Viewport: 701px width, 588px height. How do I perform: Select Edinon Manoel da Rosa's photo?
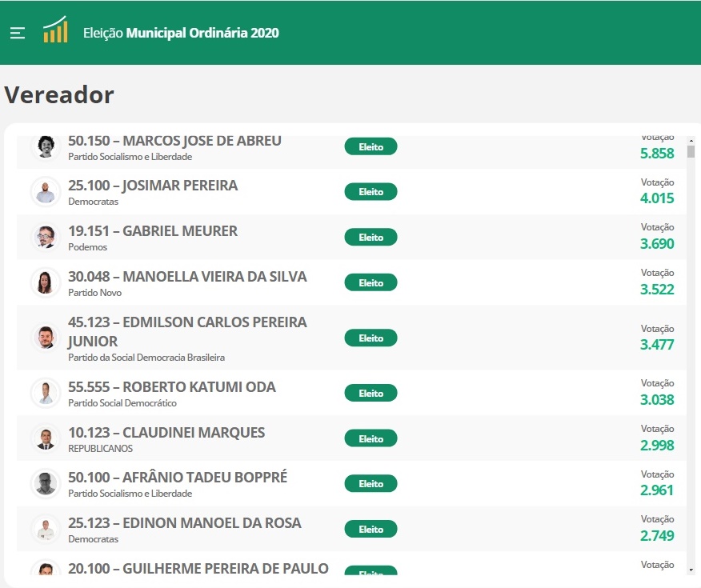click(46, 530)
